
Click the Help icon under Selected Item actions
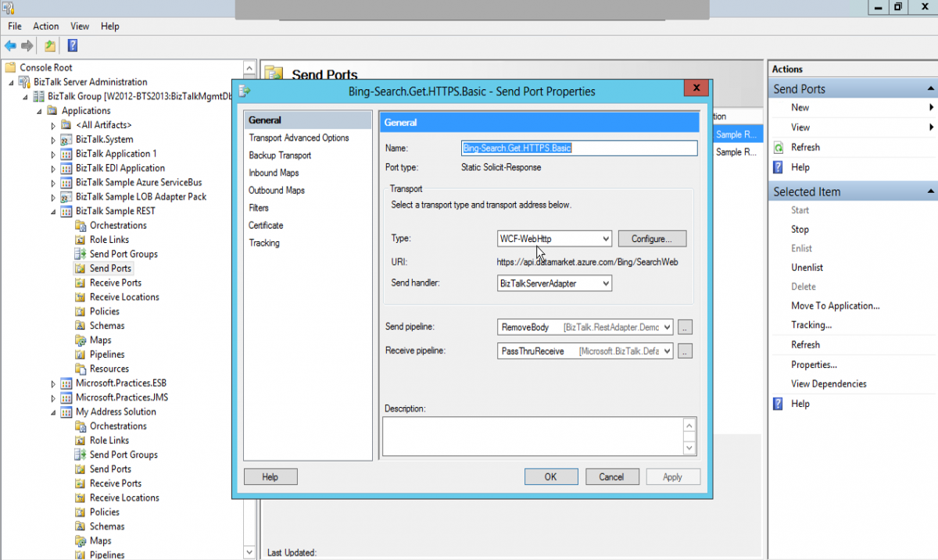[x=778, y=404]
